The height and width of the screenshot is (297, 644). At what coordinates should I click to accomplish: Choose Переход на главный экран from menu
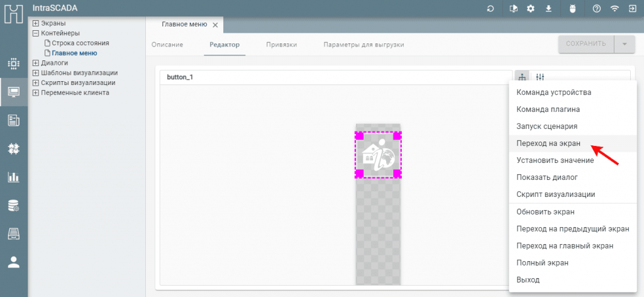(x=572, y=245)
